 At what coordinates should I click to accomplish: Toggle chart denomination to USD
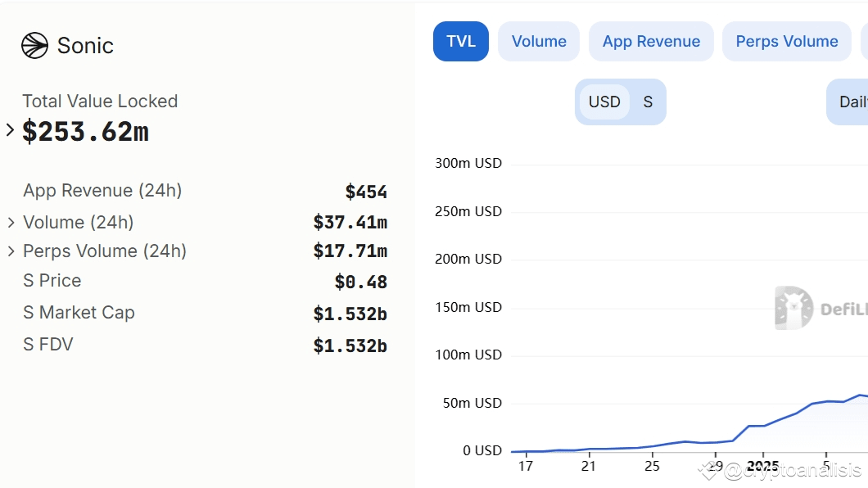click(x=604, y=102)
